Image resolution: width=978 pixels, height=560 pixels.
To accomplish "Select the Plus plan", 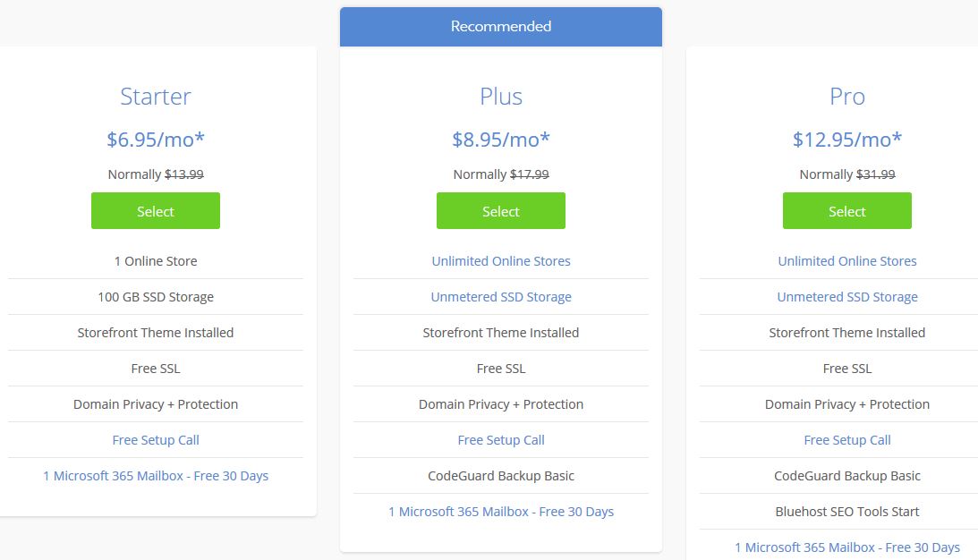I will (x=501, y=211).
